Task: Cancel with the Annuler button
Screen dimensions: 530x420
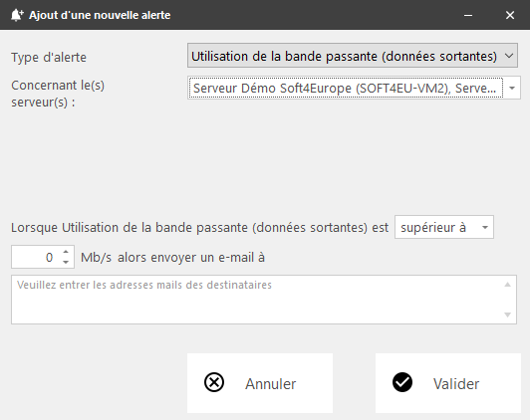Action: click(x=260, y=383)
